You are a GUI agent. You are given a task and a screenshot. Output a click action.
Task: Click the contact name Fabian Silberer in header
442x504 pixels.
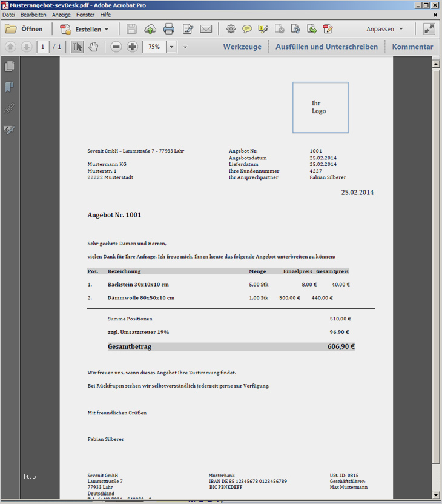click(x=328, y=177)
